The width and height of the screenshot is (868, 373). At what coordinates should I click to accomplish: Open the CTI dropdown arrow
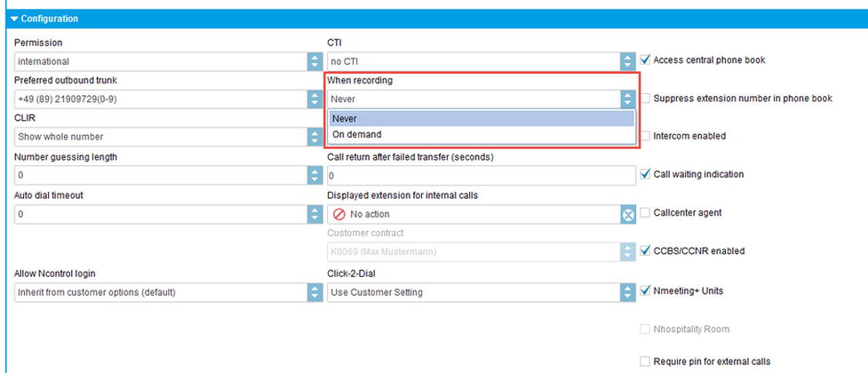[628, 61]
